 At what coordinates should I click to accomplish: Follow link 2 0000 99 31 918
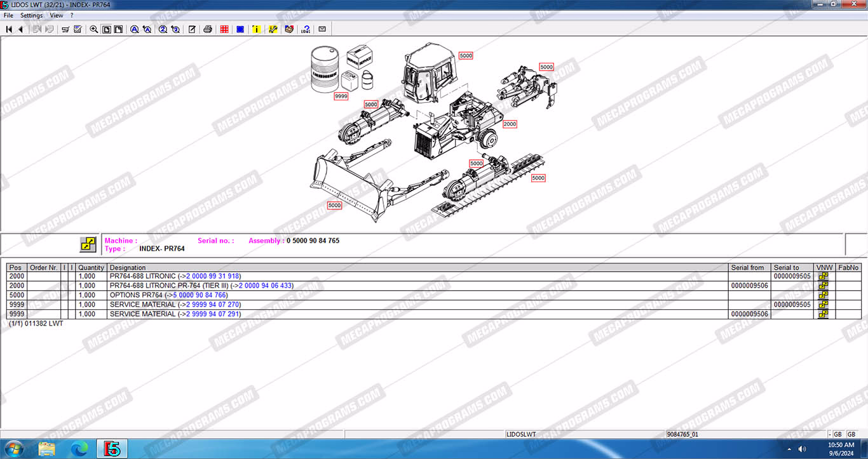coord(213,276)
